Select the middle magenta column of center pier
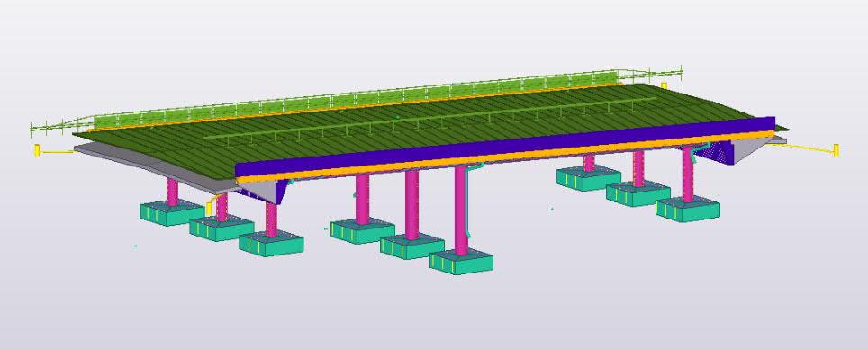 (411, 205)
